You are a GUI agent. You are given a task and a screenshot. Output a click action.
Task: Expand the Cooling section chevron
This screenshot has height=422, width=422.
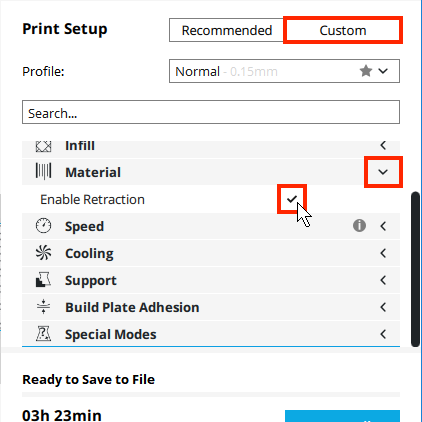(383, 253)
